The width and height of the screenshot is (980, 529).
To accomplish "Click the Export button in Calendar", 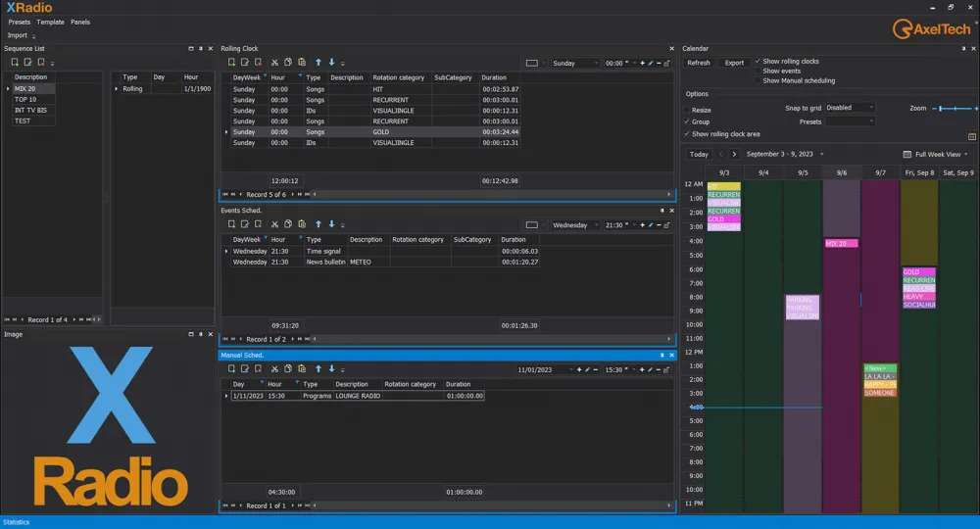I will (734, 63).
